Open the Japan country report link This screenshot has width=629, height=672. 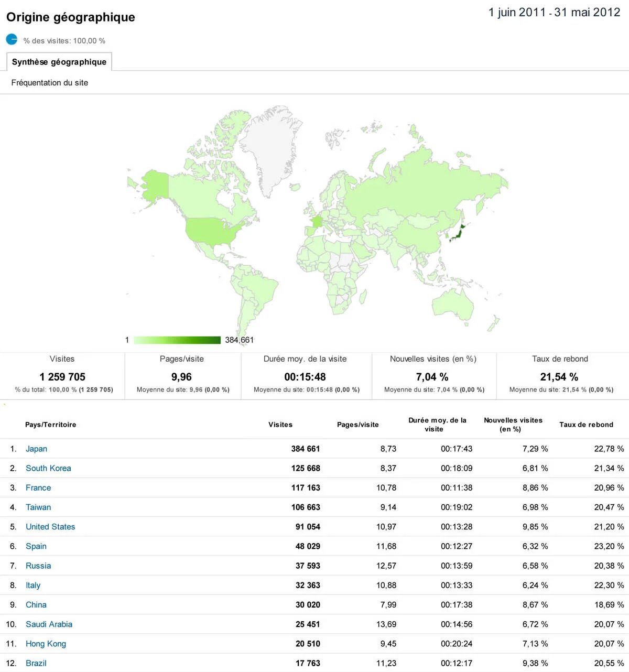pyautogui.click(x=36, y=449)
